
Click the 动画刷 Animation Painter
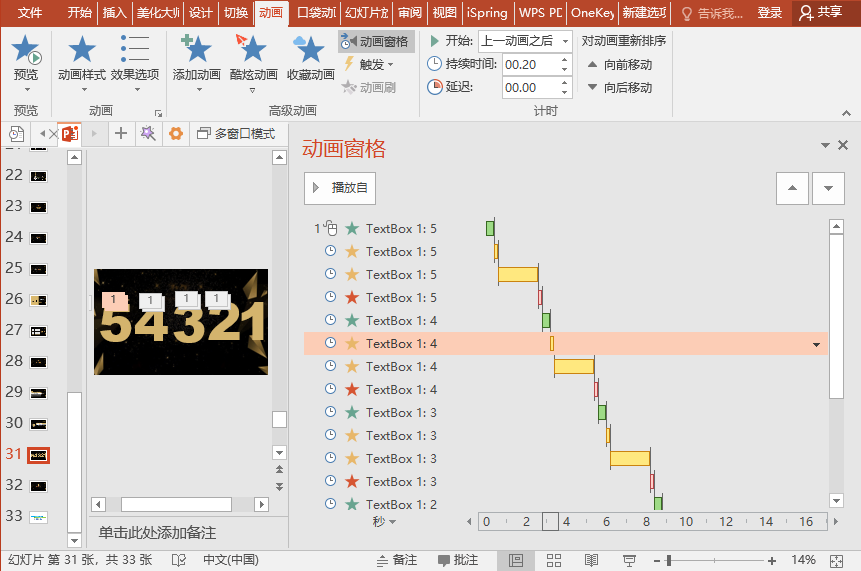(368, 87)
